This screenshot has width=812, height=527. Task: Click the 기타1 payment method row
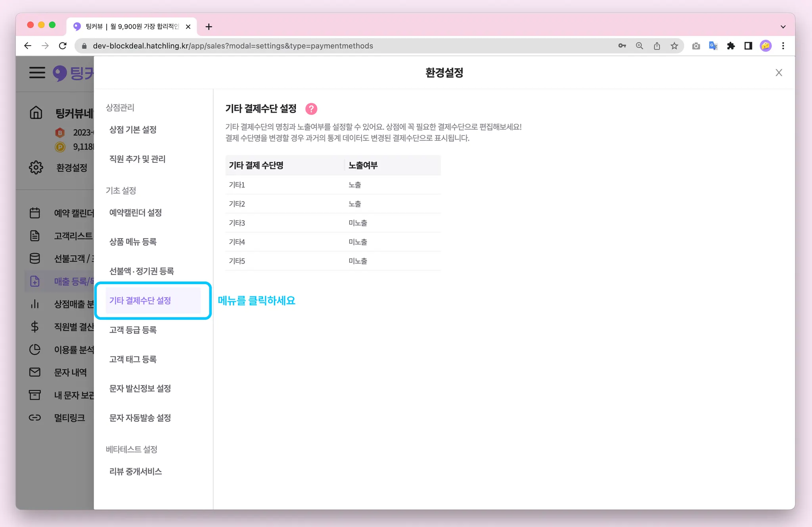pos(237,185)
